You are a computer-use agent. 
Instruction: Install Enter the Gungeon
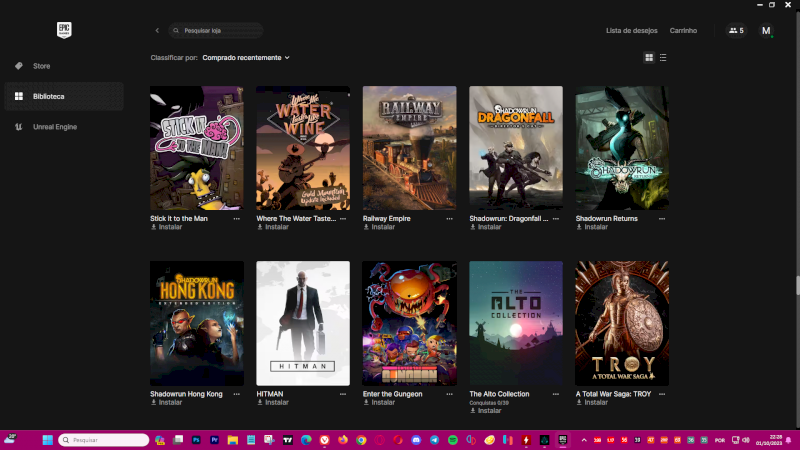[x=380, y=402]
